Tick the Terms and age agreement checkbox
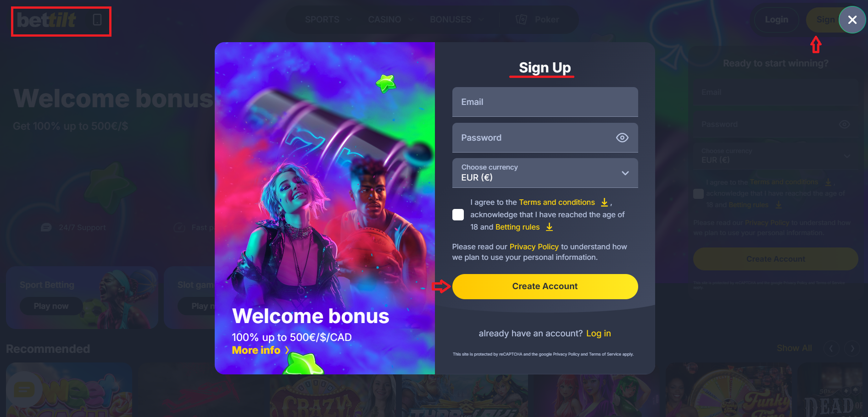This screenshot has width=868, height=417. (x=458, y=214)
